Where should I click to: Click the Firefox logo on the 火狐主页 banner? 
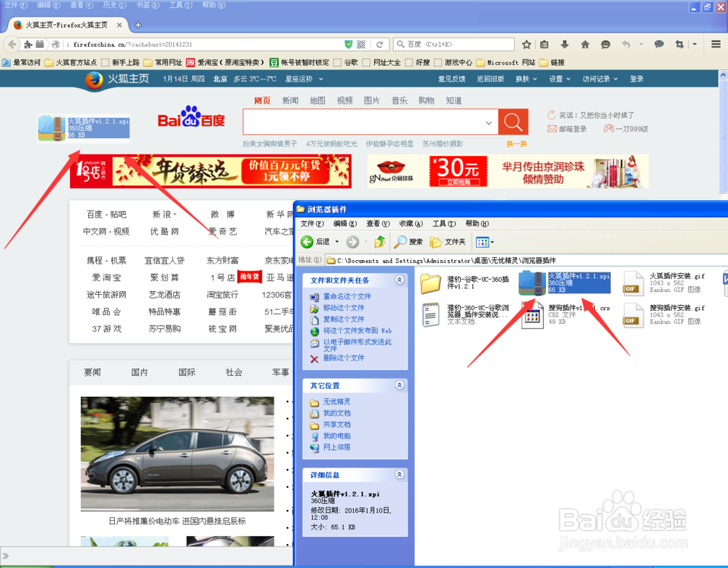tap(93, 80)
